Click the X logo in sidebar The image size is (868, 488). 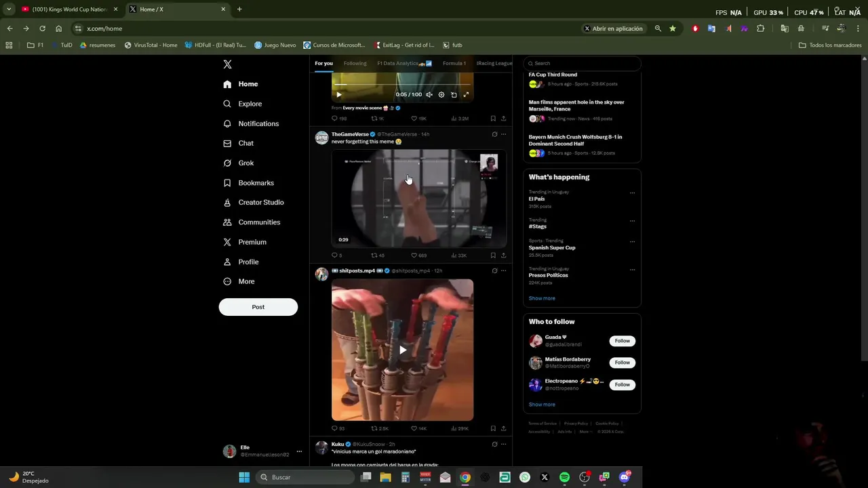point(227,64)
